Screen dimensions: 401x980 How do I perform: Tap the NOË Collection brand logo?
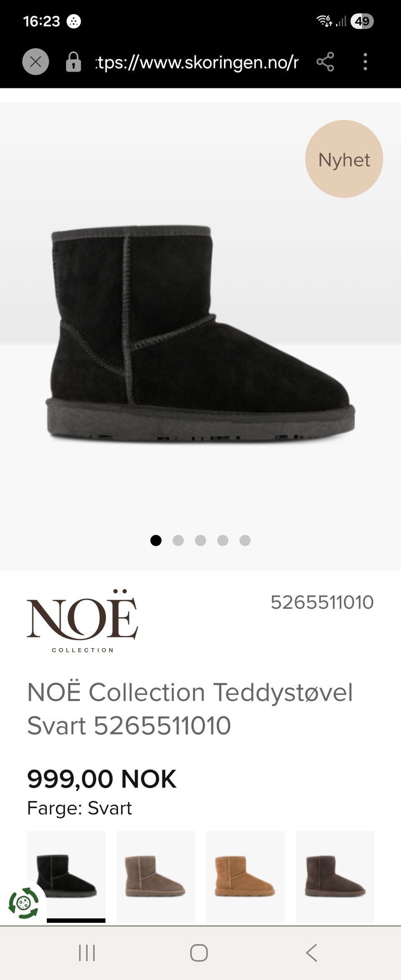(x=82, y=621)
